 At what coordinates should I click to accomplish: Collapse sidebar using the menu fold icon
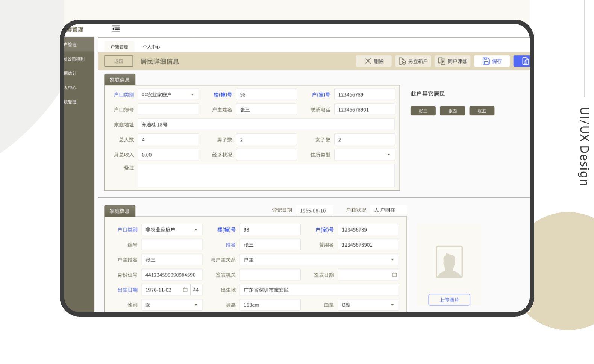116,29
